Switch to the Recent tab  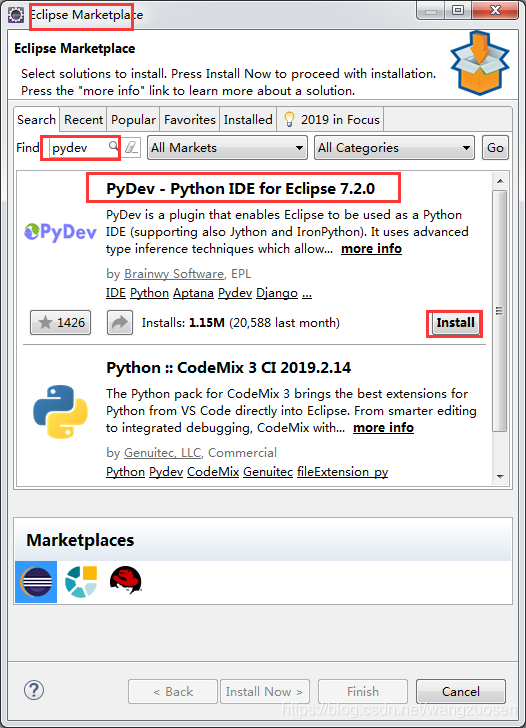tap(83, 119)
